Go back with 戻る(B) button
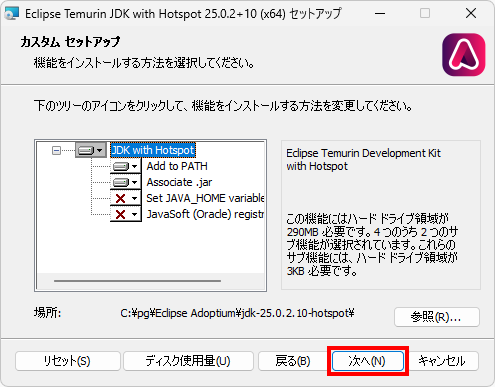Image resolution: width=495 pixels, height=387 pixels. (x=293, y=361)
